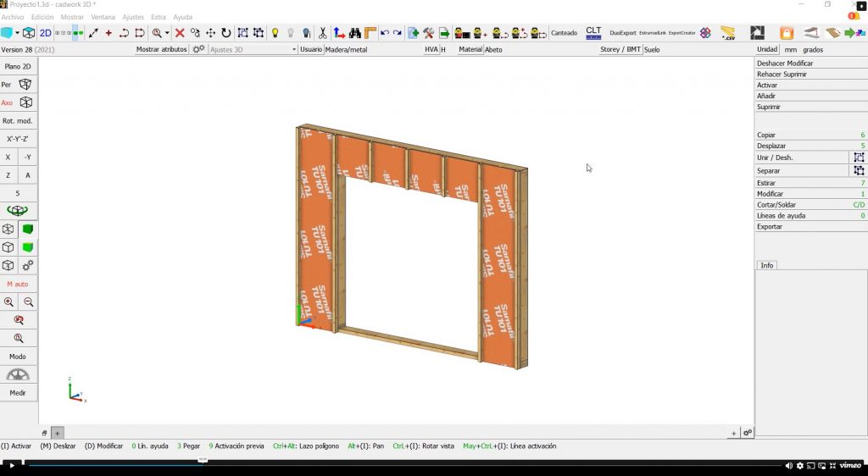Open the Ventana menu
This screenshot has height=476, width=868.
103,17
